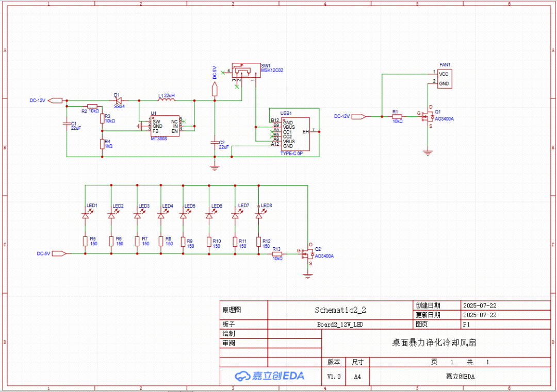This screenshot has height=392, width=557.
Task: Select the D1 SS34 diode symbol
Action: click(x=118, y=100)
